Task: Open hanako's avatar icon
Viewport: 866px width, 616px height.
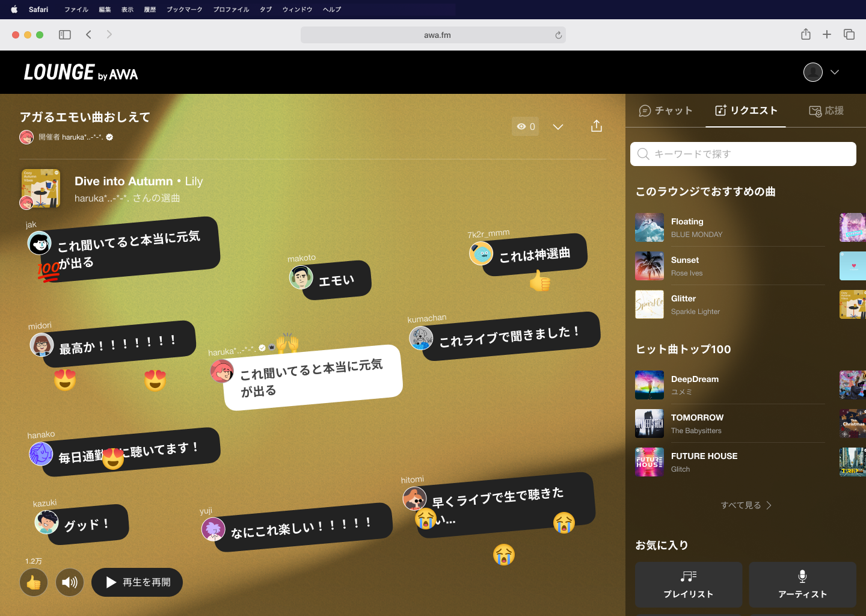Action: (41, 454)
